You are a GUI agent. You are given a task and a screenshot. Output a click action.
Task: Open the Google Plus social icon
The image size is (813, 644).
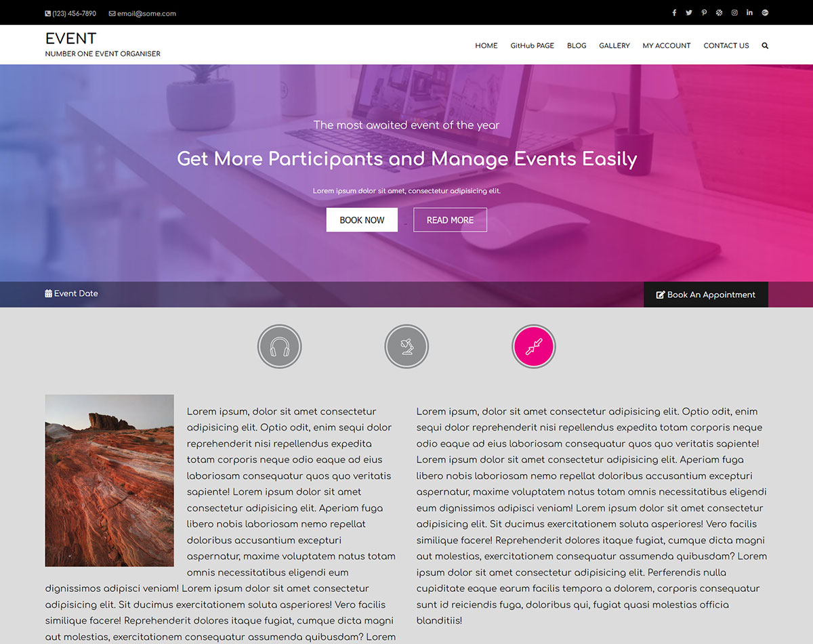pos(765,13)
